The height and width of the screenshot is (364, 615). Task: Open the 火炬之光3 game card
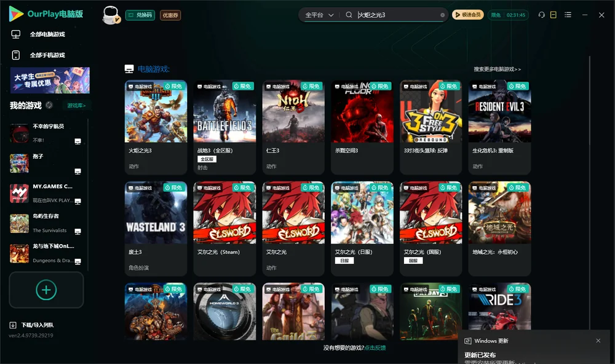tap(156, 127)
